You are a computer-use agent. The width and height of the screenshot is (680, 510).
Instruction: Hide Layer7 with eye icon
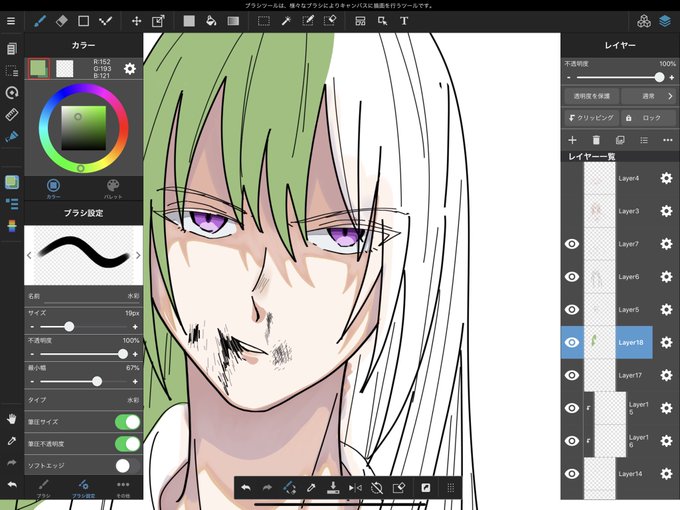pos(572,244)
